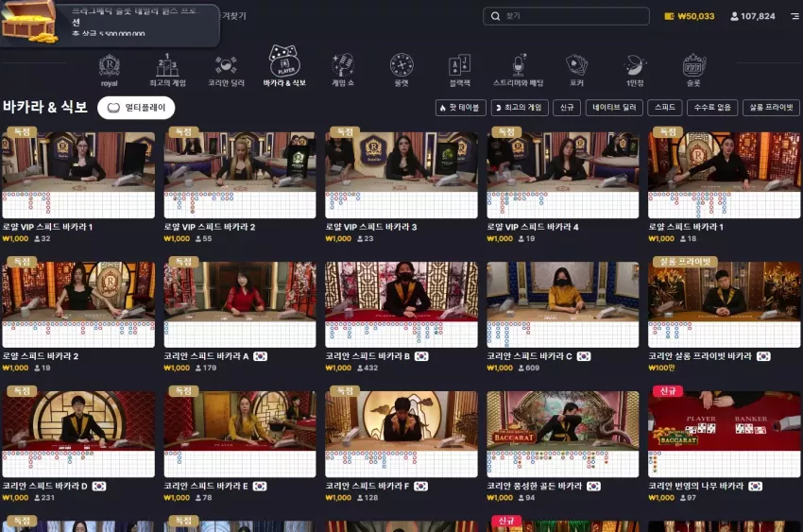
Task: Select the 바카라 & 식보 dice icon
Action: [284, 60]
